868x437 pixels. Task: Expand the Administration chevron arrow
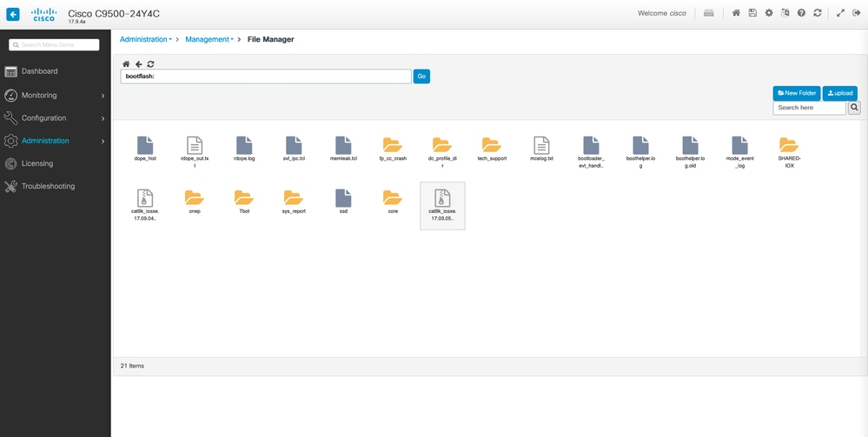(103, 142)
